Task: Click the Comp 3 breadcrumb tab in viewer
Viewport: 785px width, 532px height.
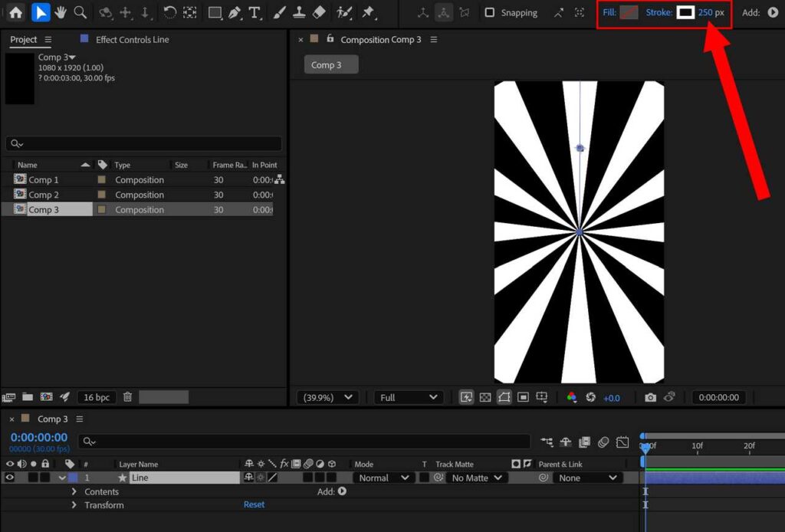Action: 331,65
